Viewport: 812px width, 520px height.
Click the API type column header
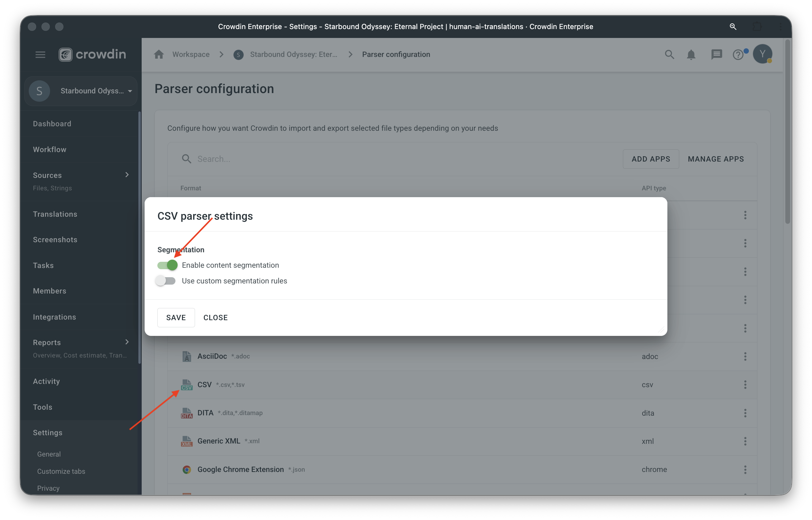tap(654, 188)
